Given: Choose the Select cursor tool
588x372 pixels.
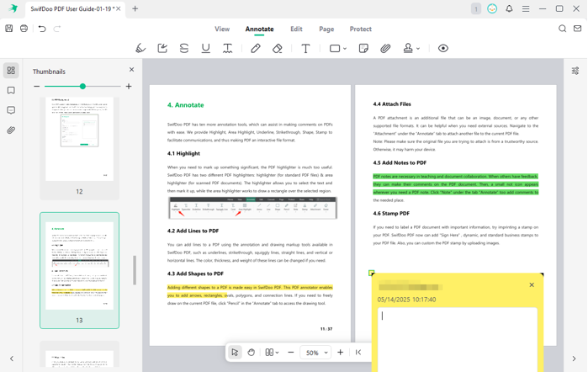Looking at the screenshot, I should (x=235, y=352).
